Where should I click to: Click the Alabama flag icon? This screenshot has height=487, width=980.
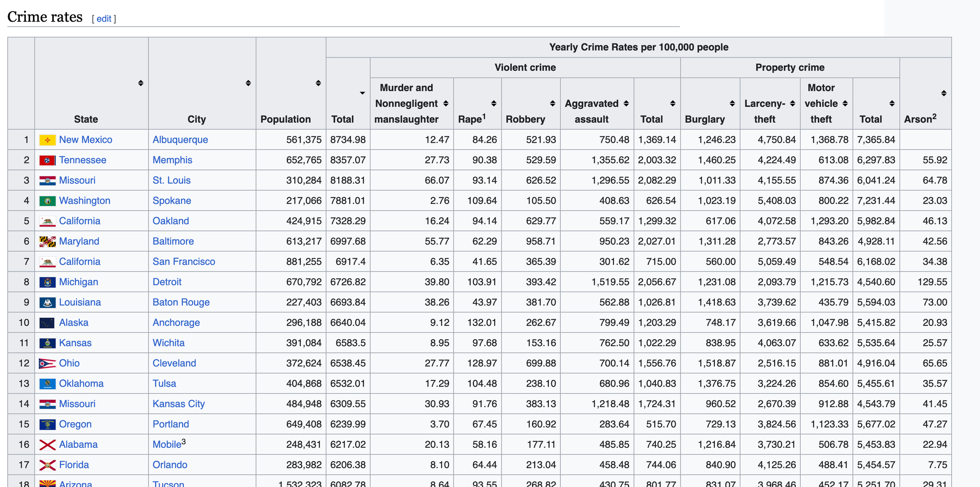(47, 445)
